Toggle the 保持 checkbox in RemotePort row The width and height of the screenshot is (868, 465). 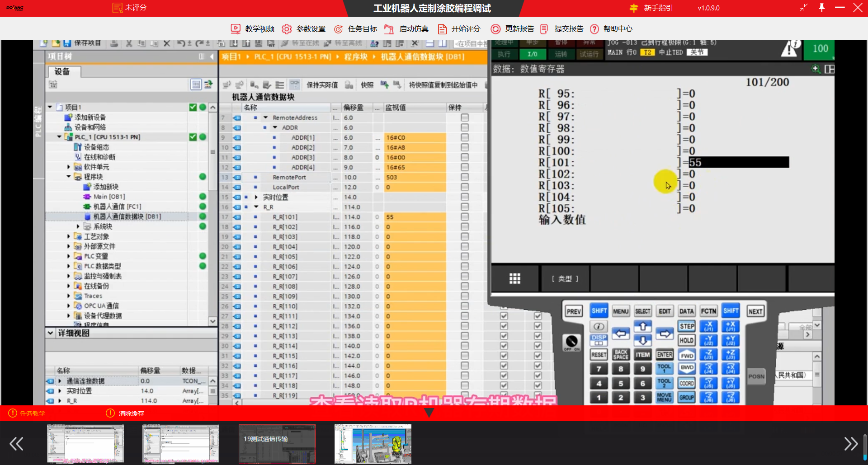pos(464,177)
